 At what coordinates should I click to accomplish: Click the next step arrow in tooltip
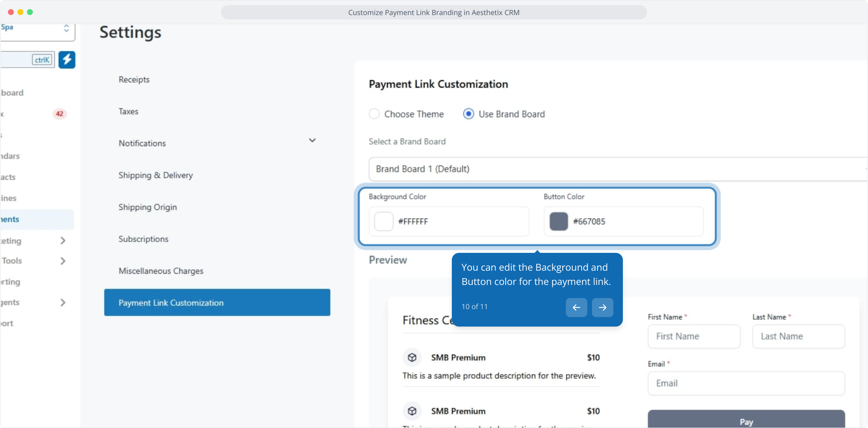point(602,308)
